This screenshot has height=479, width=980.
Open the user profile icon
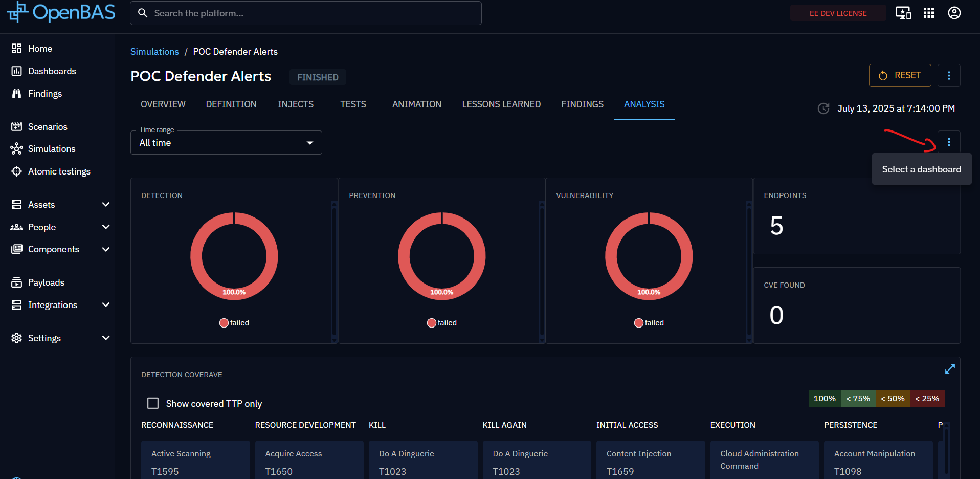click(954, 13)
